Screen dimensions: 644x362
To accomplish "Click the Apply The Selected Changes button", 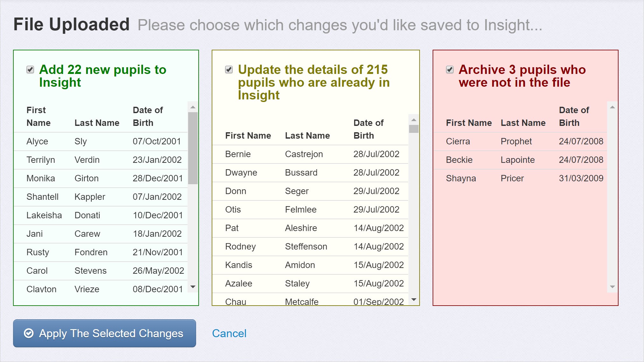I will [x=104, y=333].
